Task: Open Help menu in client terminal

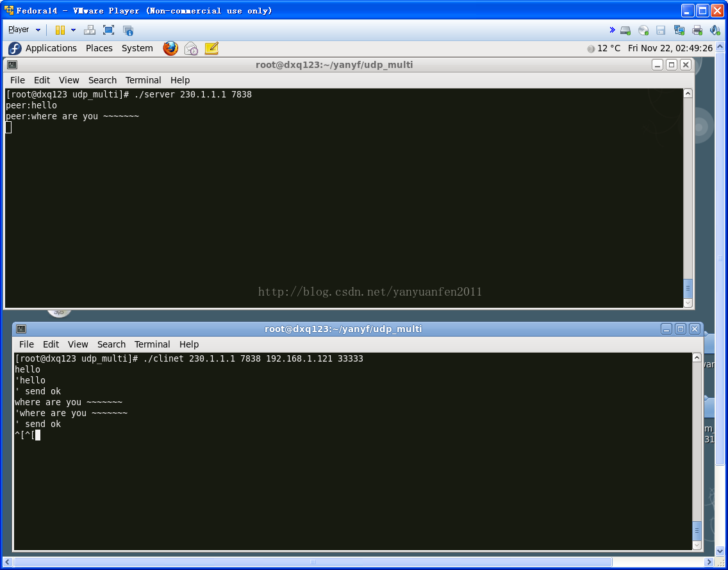Action: [x=188, y=344]
